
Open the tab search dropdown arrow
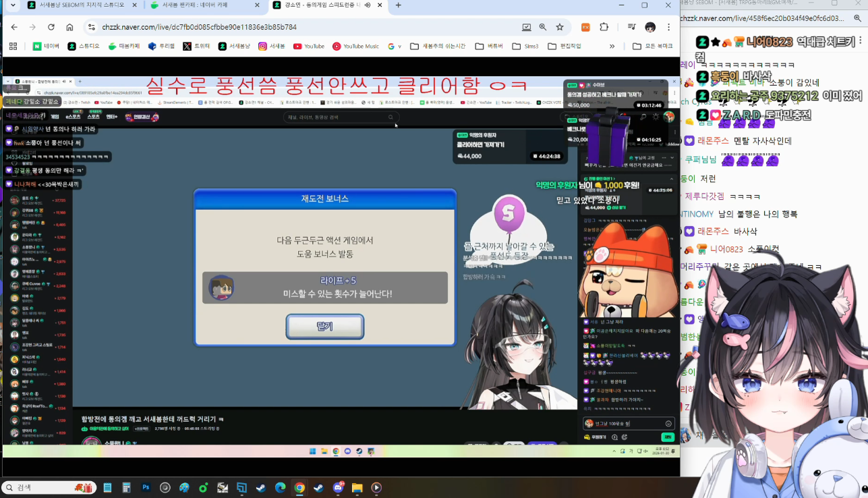(13, 5)
